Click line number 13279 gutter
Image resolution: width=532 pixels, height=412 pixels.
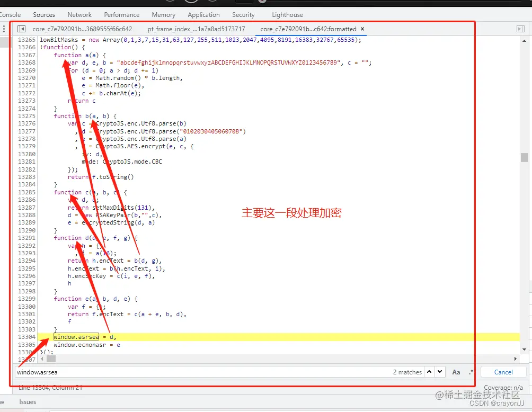(x=26, y=146)
